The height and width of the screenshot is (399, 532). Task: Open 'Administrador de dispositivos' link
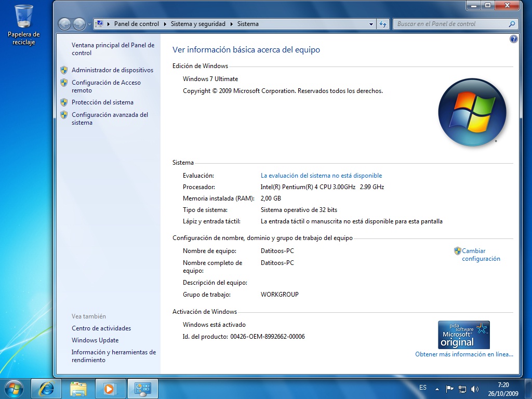tap(112, 70)
